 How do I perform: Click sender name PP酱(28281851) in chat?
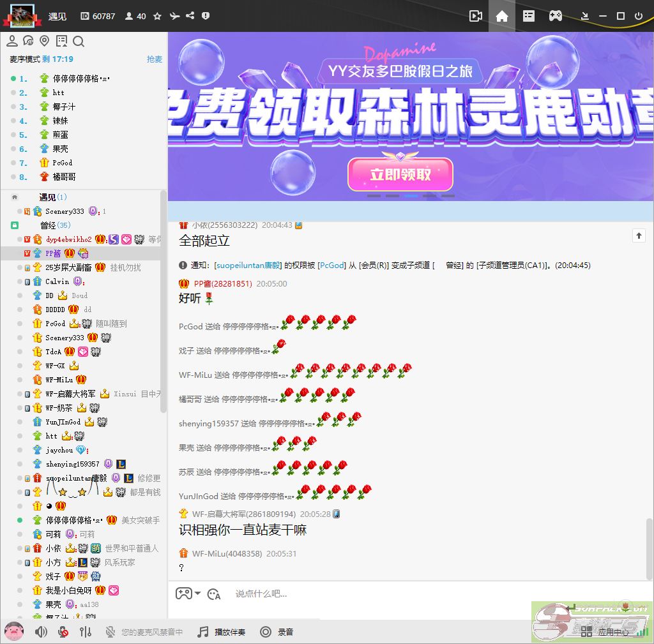pos(223,284)
